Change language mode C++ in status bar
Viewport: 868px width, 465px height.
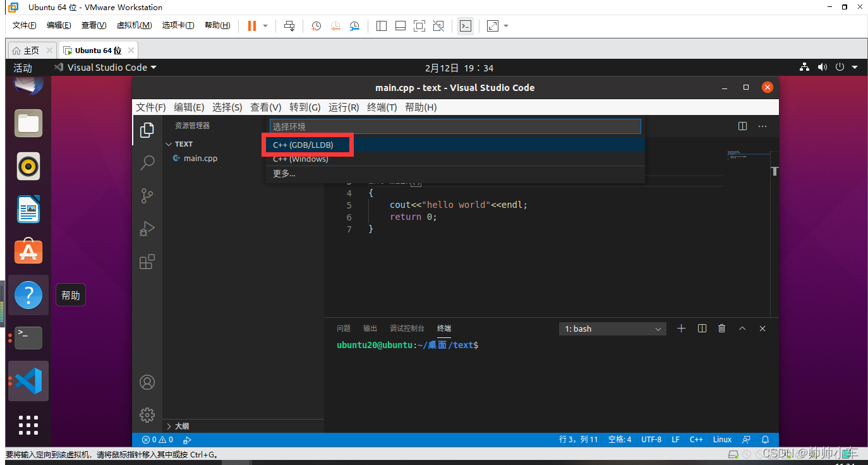(x=696, y=440)
